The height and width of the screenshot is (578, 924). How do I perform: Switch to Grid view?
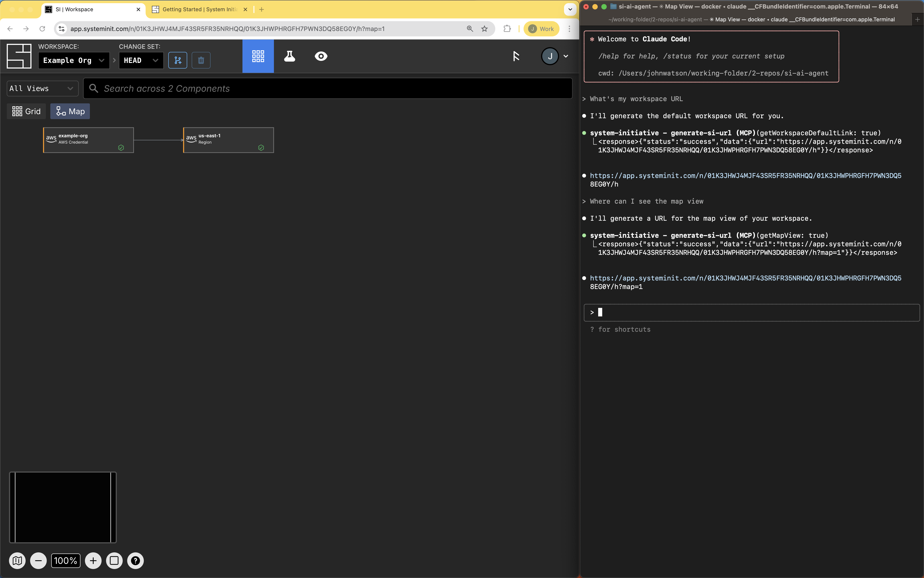pos(26,111)
